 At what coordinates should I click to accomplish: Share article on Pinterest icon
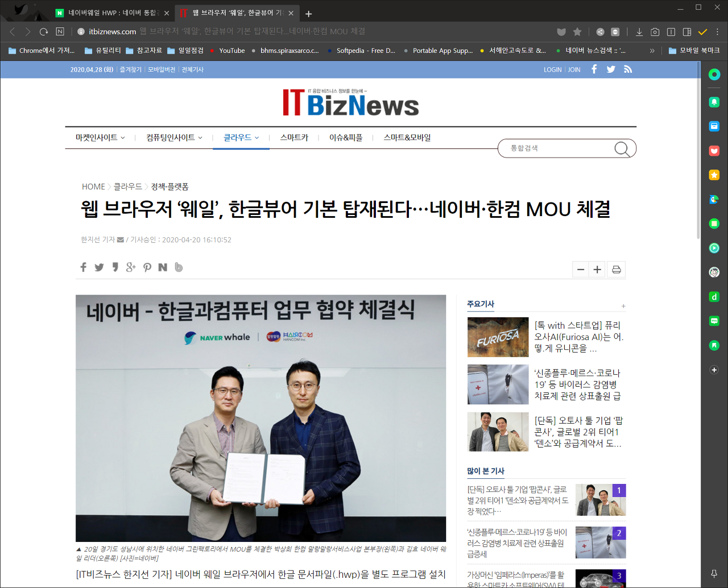[147, 267]
